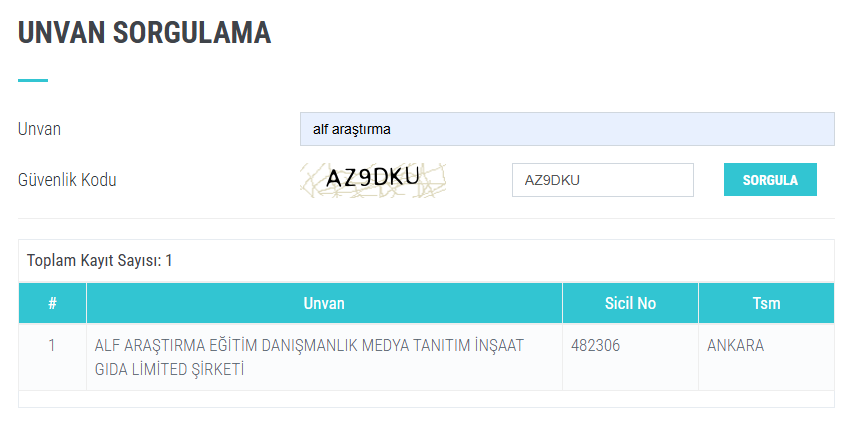Click GIDA LİMİTED ŞİRKETİ text line
This screenshot has height=439, width=856.
(x=169, y=370)
